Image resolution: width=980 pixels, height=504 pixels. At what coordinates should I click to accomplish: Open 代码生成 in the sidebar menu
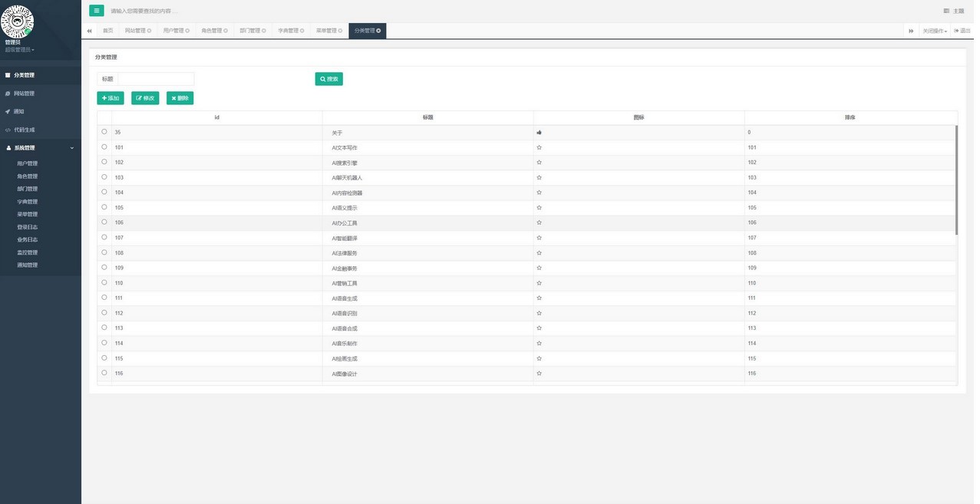click(24, 130)
